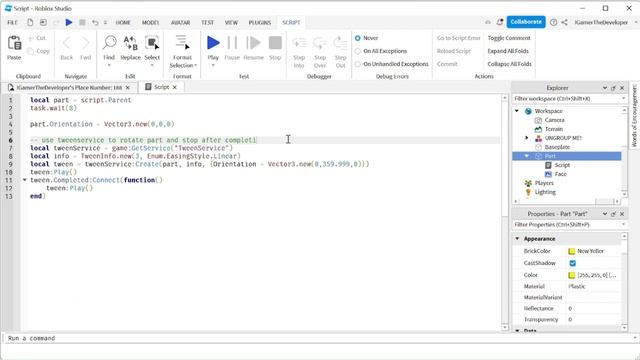640x360 pixels.
Task: Switch to IGamerTheDeveloper's Place tab
Action: coord(69,87)
